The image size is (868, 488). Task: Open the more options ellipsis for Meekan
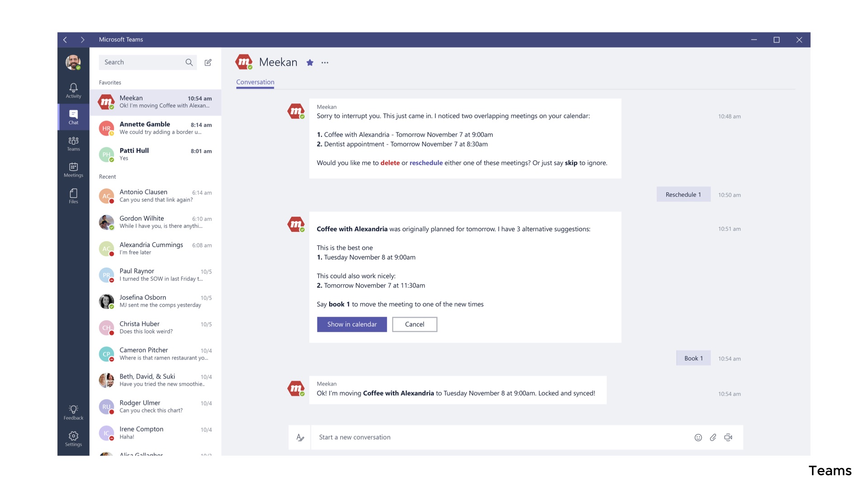coord(325,63)
